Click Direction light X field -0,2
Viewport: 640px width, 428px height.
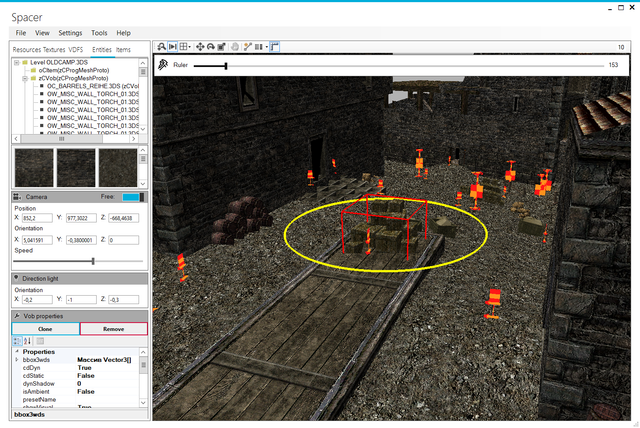point(37,300)
